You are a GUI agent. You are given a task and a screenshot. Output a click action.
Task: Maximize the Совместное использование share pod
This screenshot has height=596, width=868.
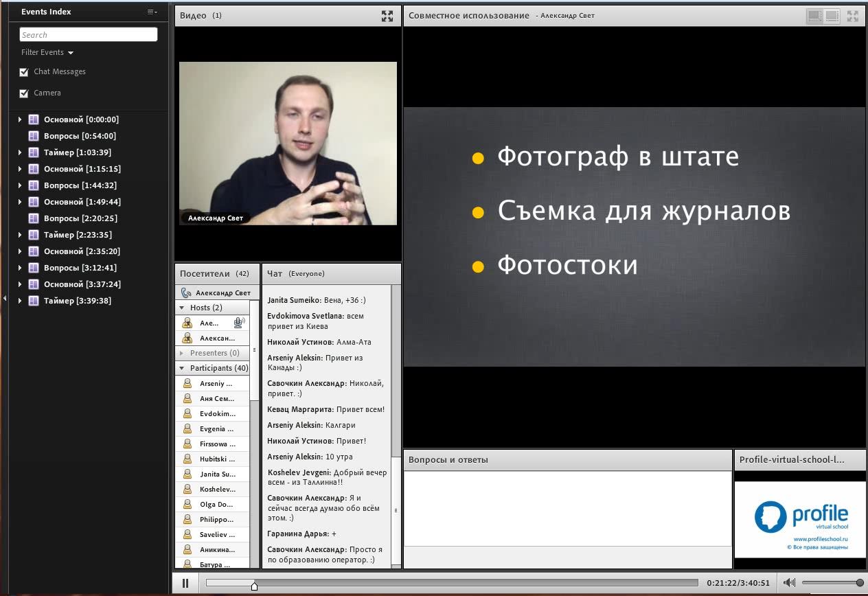[x=852, y=16]
